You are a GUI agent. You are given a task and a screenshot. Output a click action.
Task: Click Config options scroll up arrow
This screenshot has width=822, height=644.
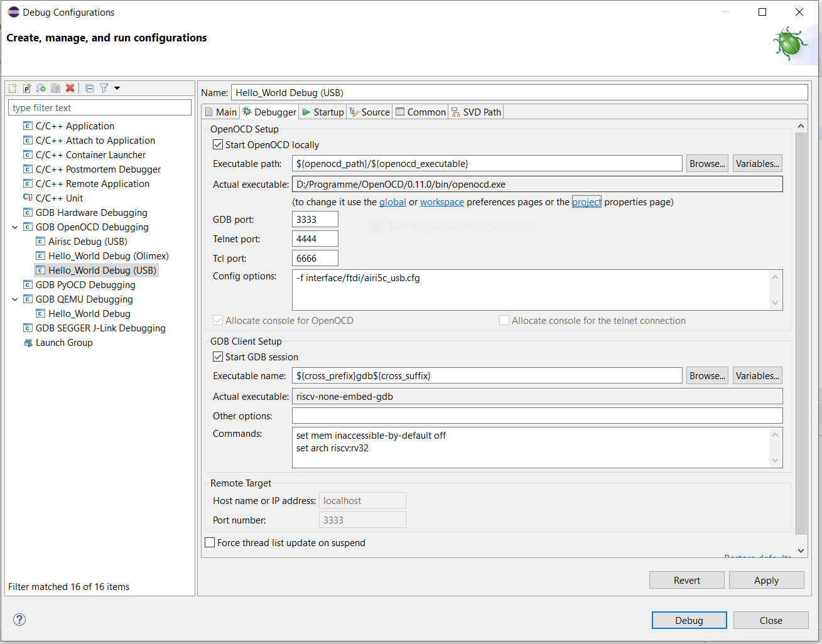coord(775,277)
